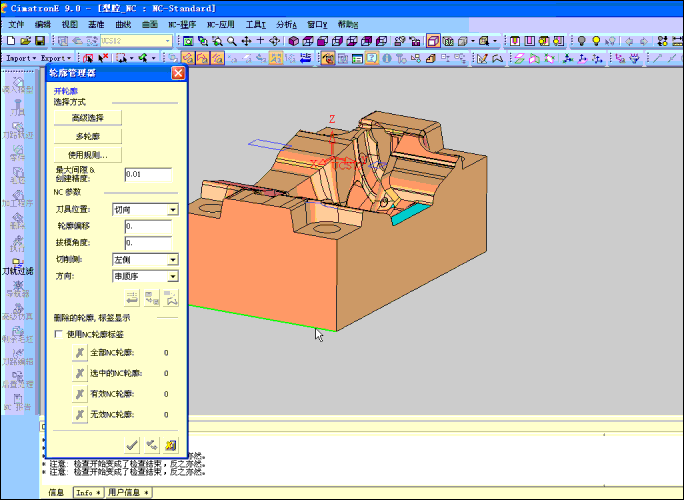Screen dimensions: 684x500
Task: Click the first U-shaped pocket section icon
Action: pos(515,41)
